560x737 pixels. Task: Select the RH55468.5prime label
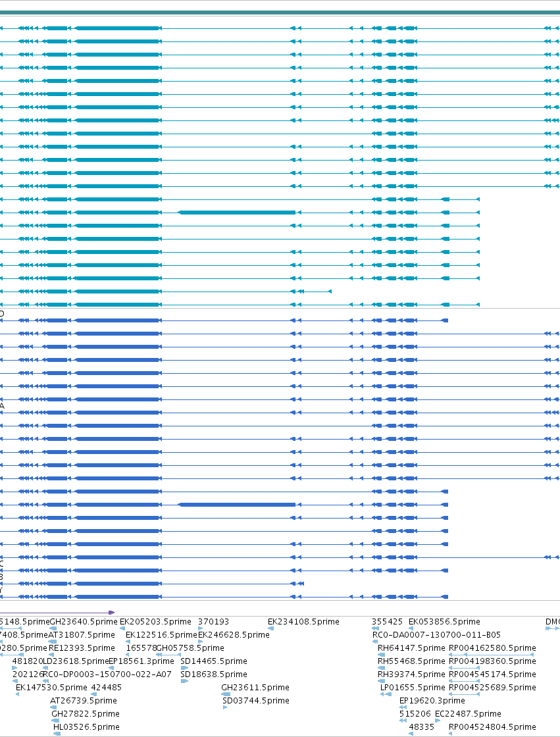point(411,661)
